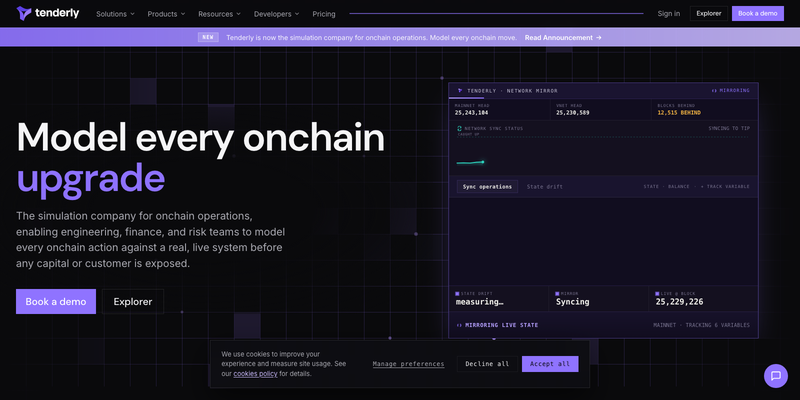The height and width of the screenshot is (400, 800).
Task: Select the Sync operations tab
Action: click(x=487, y=187)
